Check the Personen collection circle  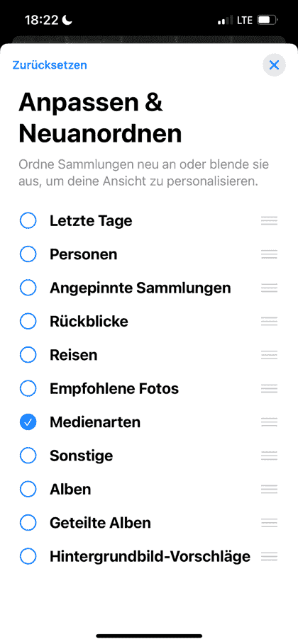coord(28,254)
